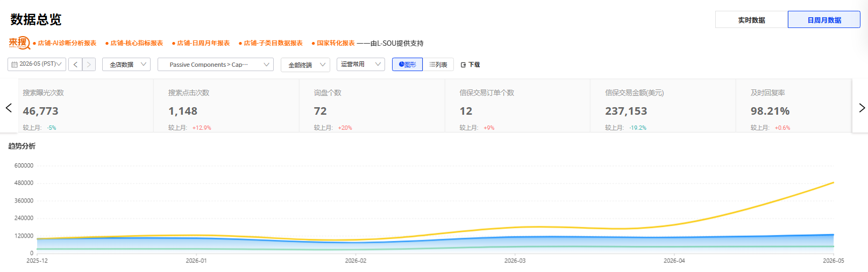868x272 pixels.
Task: Go to next month arrow
Action: (89, 65)
